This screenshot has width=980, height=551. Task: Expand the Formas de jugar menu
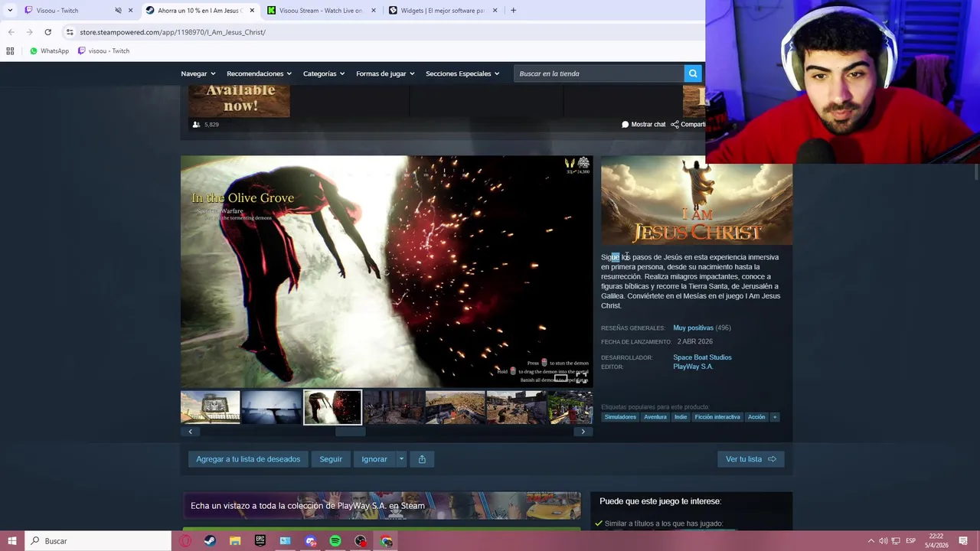tap(385, 73)
